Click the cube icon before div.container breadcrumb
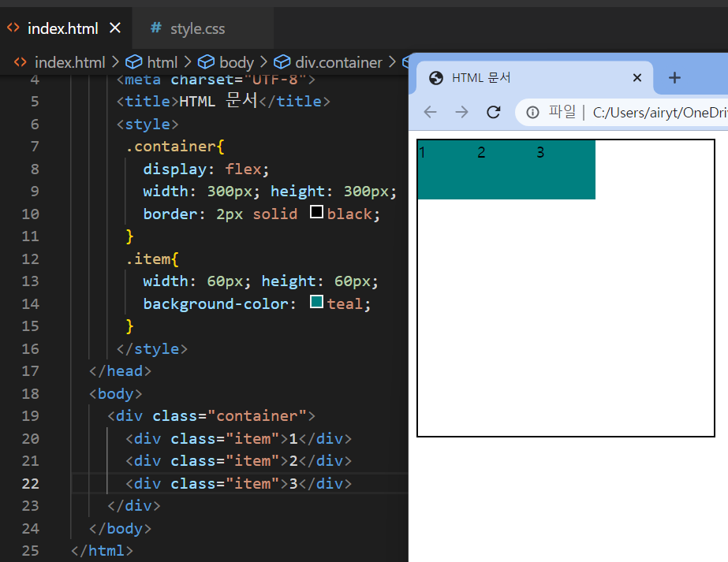The image size is (728, 562). 282,61
